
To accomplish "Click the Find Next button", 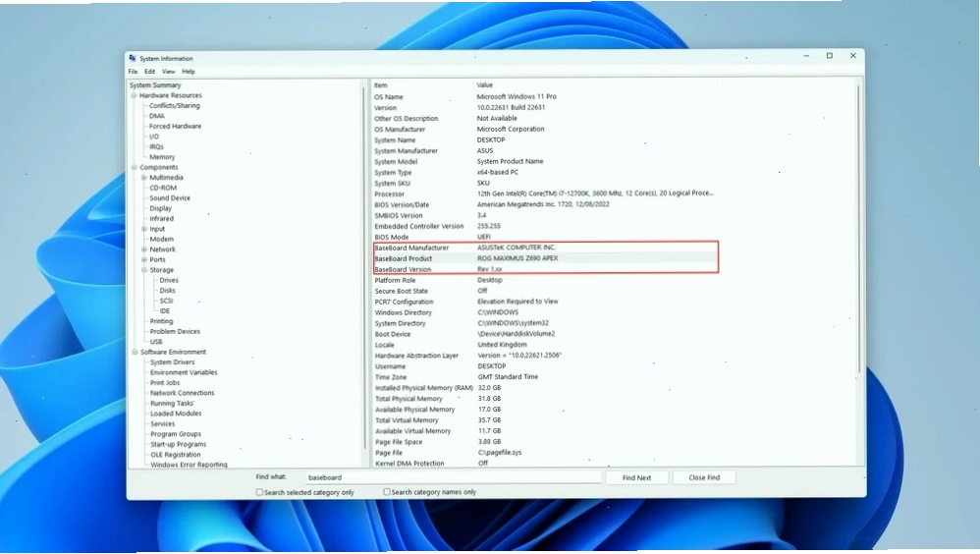I will coord(636,477).
